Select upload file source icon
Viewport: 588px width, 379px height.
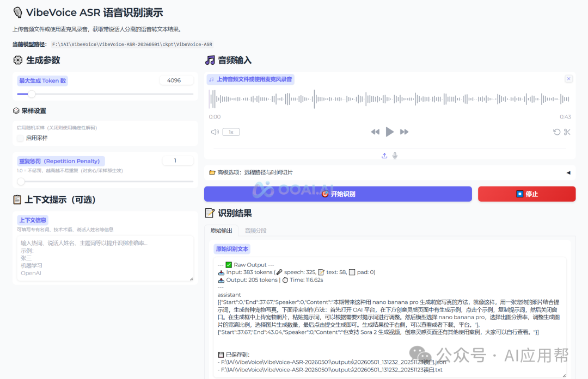(384, 156)
